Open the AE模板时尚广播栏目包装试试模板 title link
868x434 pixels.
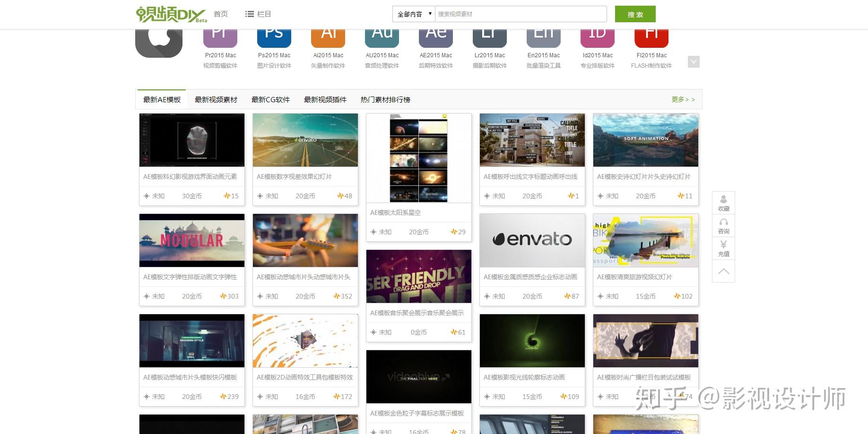644,377
